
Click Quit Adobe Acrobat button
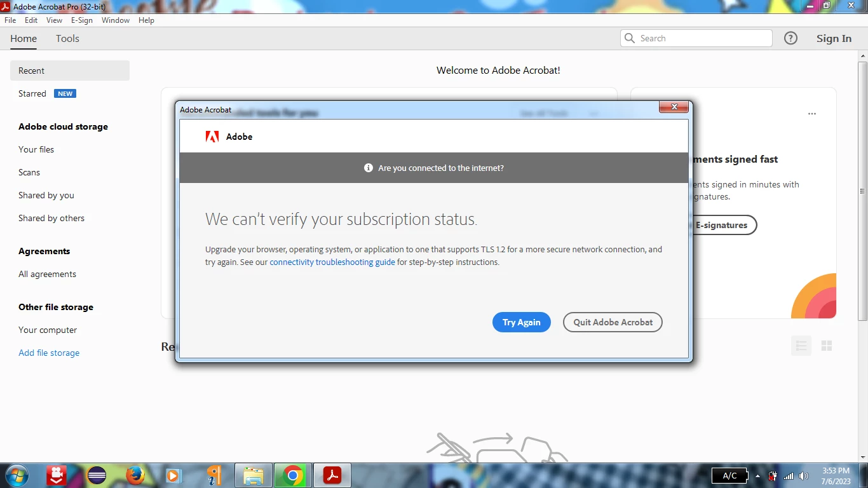613,322
